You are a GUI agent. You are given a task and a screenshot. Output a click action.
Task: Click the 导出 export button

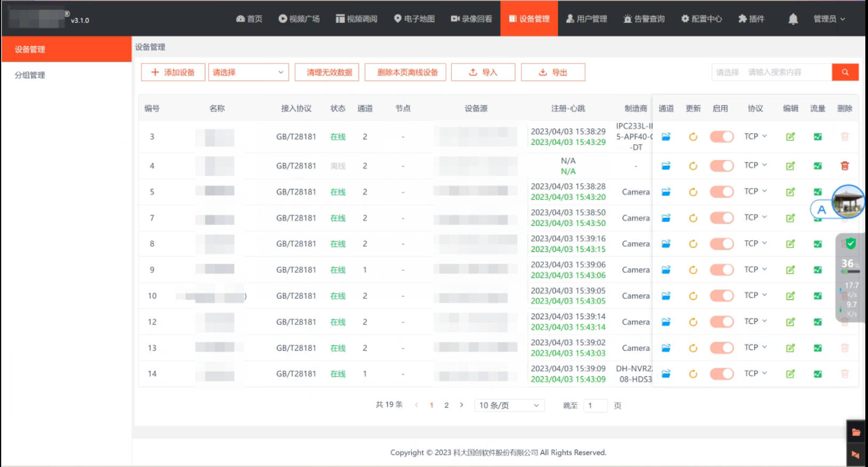(x=553, y=72)
